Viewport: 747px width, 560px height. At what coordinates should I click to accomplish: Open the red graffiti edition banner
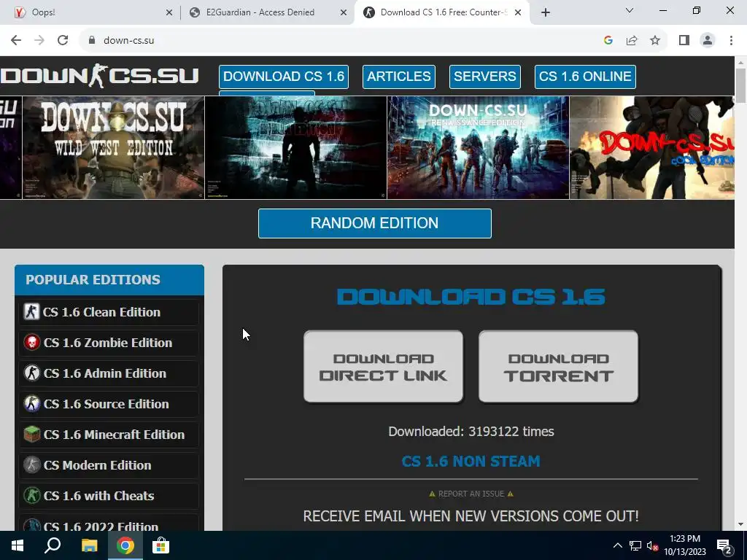[652, 147]
